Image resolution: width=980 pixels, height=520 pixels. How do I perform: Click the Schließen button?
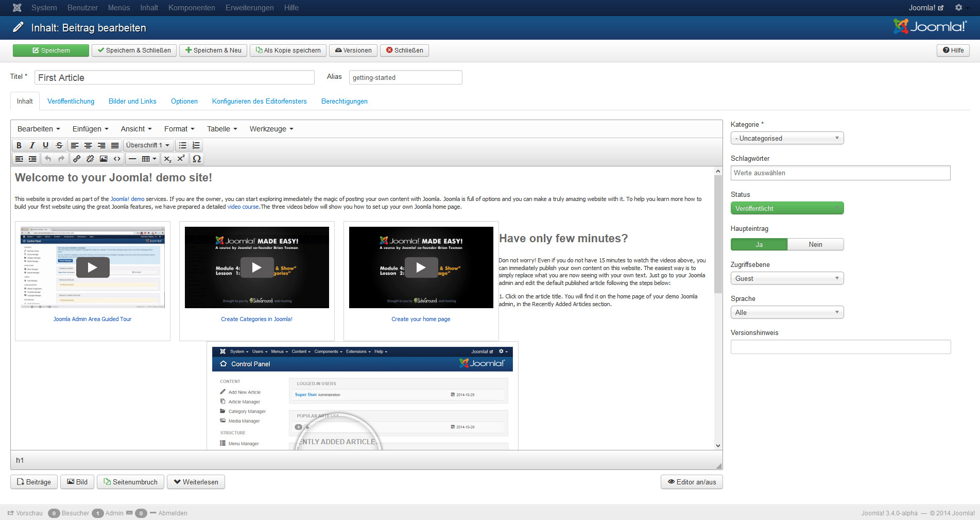point(405,50)
